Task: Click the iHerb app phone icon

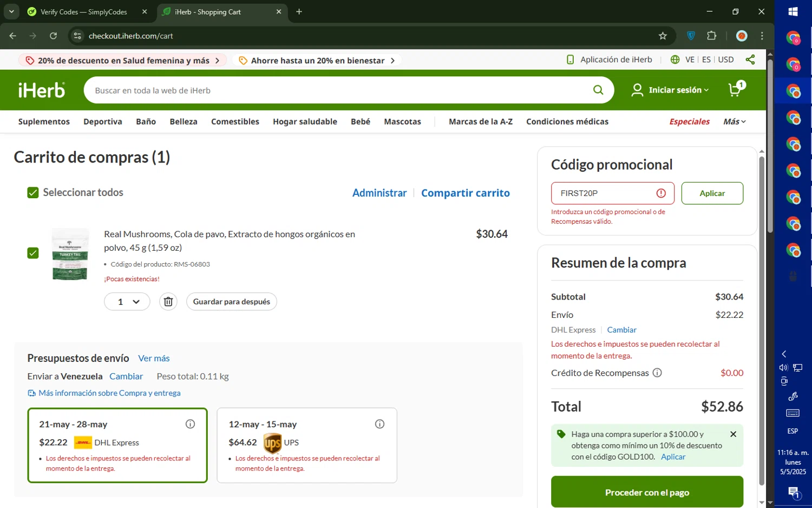Action: pyautogui.click(x=570, y=60)
